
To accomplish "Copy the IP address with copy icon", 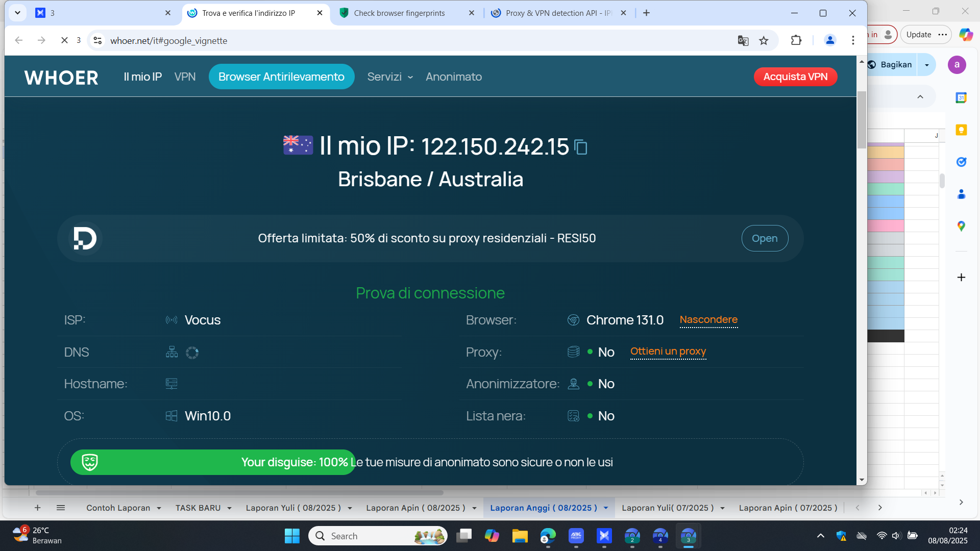I will [x=581, y=147].
